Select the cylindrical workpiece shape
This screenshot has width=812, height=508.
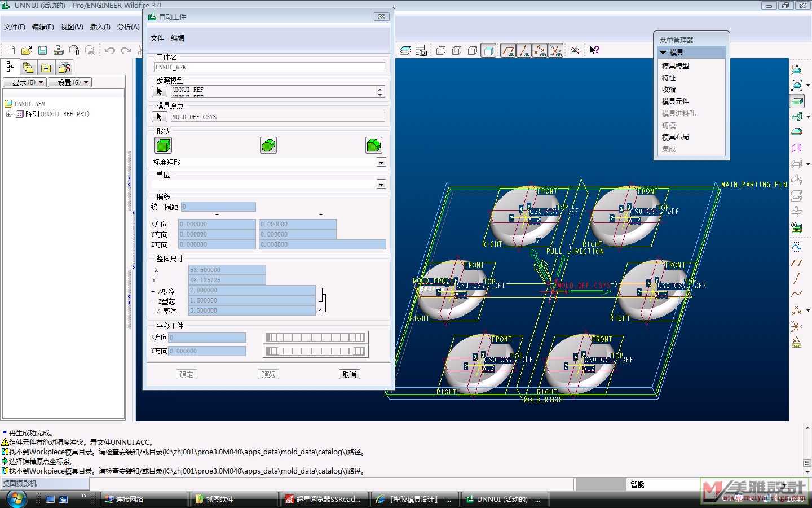(268, 146)
